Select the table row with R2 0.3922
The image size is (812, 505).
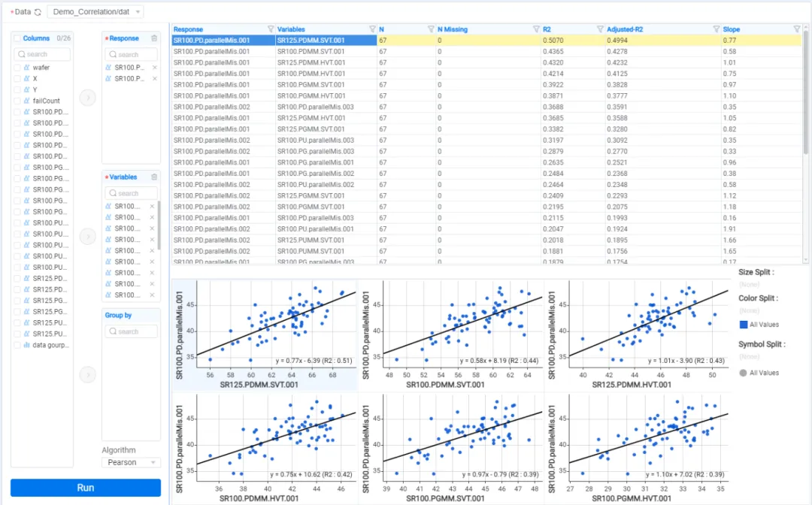pos(486,85)
